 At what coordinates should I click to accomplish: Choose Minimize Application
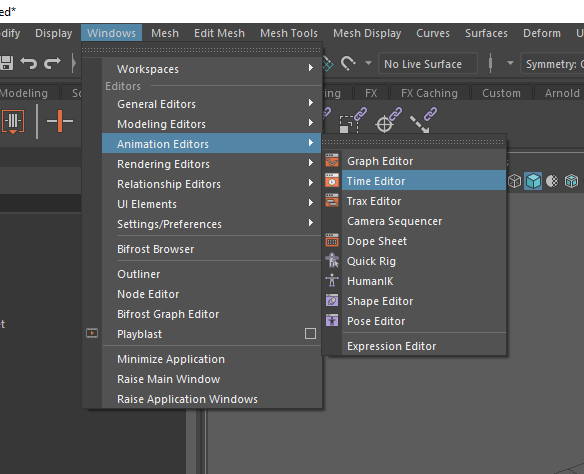coord(212,359)
